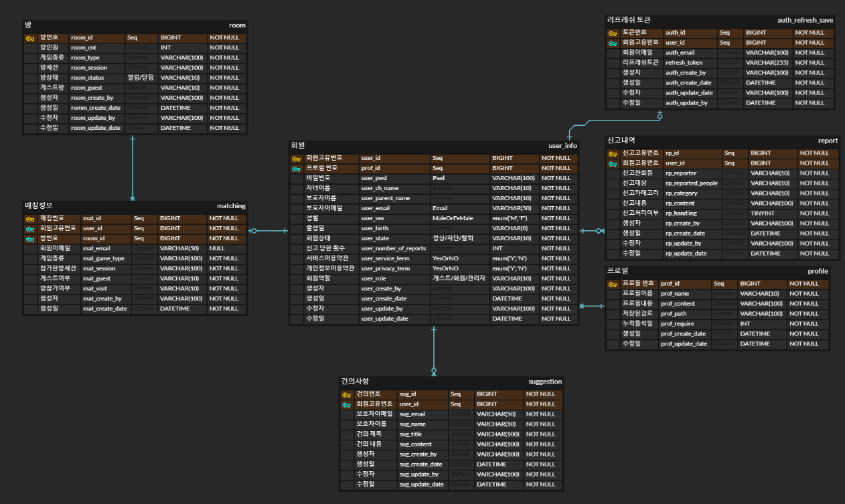The width and height of the screenshot is (845, 504).
Task: Select the 열림/닫힘 domain cell in room_status row
Action: pos(142,78)
